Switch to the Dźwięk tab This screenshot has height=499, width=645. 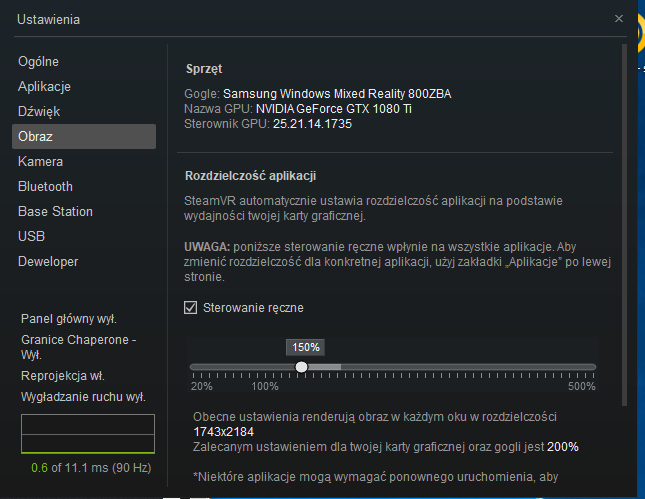click(x=40, y=112)
